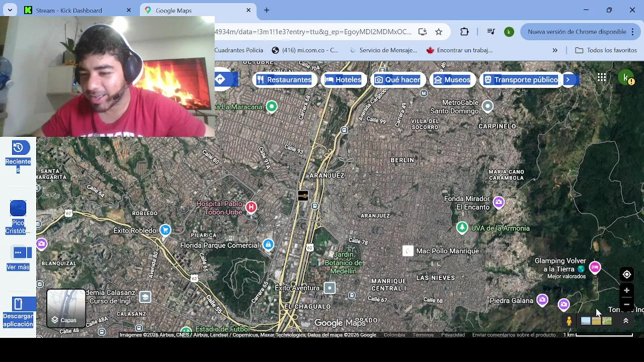Open the Chrome extensions puzzle icon
This screenshot has height=362, width=644.
point(464,32)
